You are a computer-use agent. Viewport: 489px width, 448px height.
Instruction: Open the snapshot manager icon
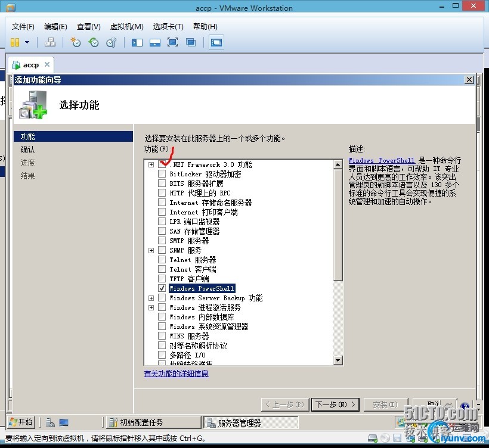(111, 42)
